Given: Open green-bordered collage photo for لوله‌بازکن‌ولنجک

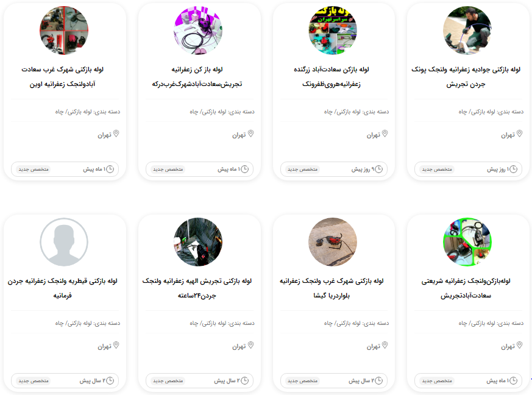Looking at the screenshot, I should tap(467, 242).
